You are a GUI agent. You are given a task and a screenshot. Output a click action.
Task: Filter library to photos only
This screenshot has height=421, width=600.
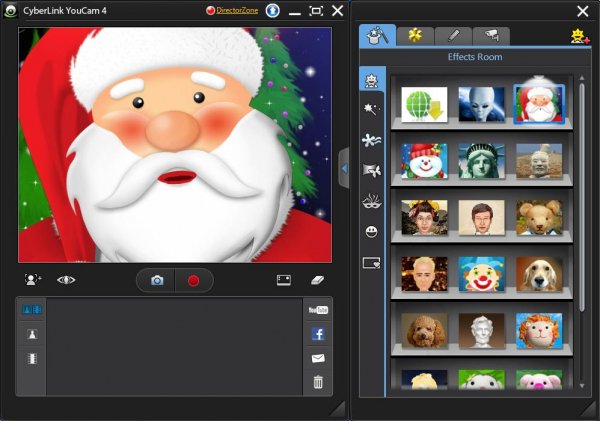click(x=32, y=335)
